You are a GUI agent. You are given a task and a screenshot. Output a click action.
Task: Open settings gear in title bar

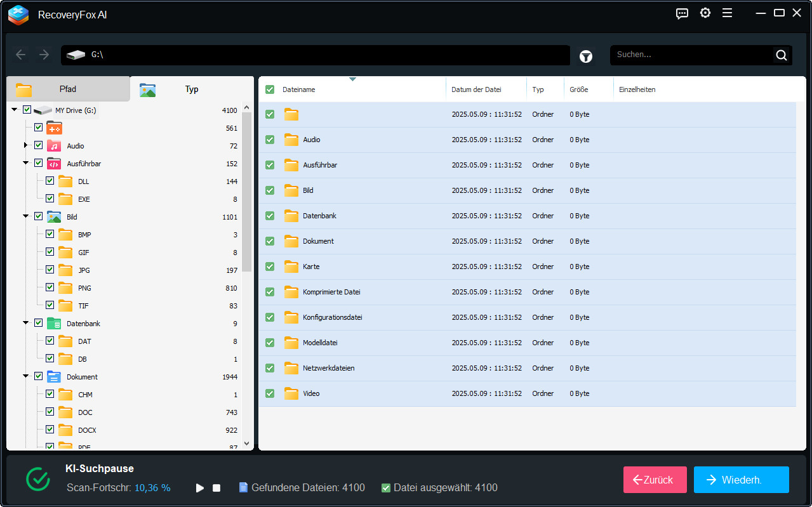tap(705, 13)
